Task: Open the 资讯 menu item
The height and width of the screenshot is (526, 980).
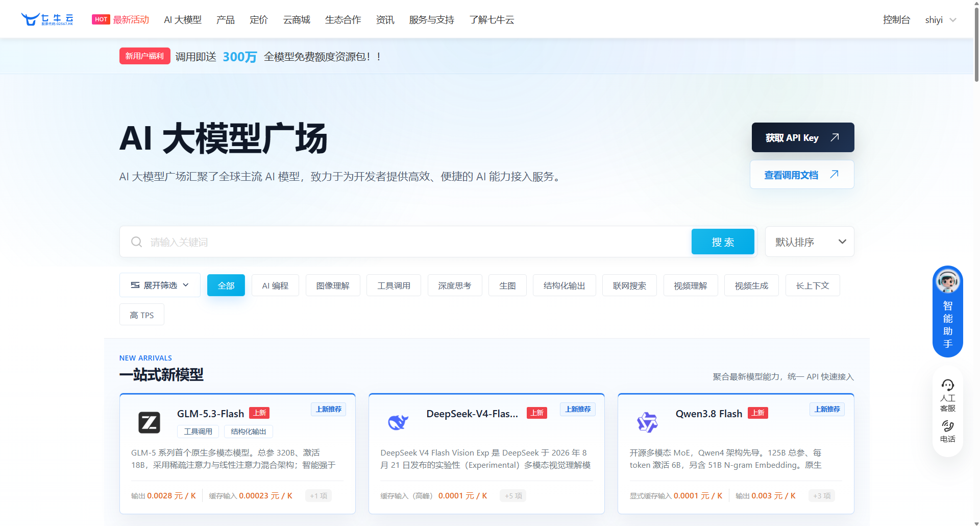Action: tap(385, 19)
